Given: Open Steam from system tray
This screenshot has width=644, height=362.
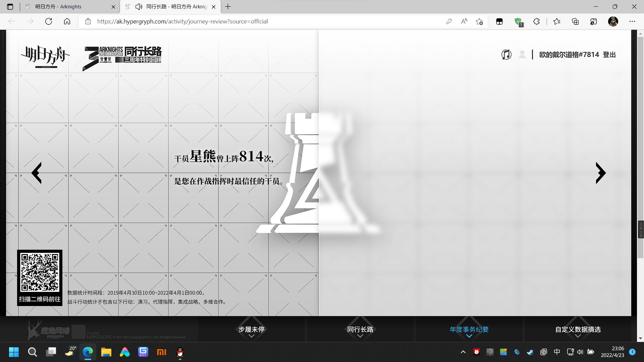Looking at the screenshot, I should tap(530, 352).
